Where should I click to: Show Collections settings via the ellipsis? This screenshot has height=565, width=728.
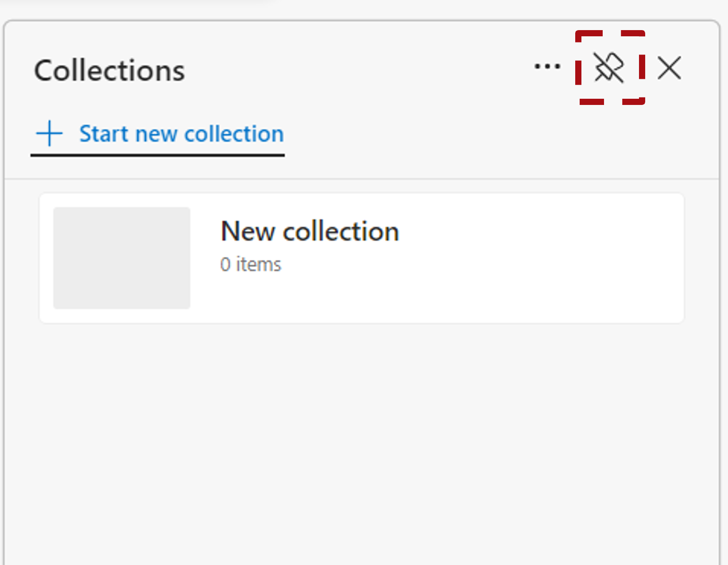[x=547, y=67]
